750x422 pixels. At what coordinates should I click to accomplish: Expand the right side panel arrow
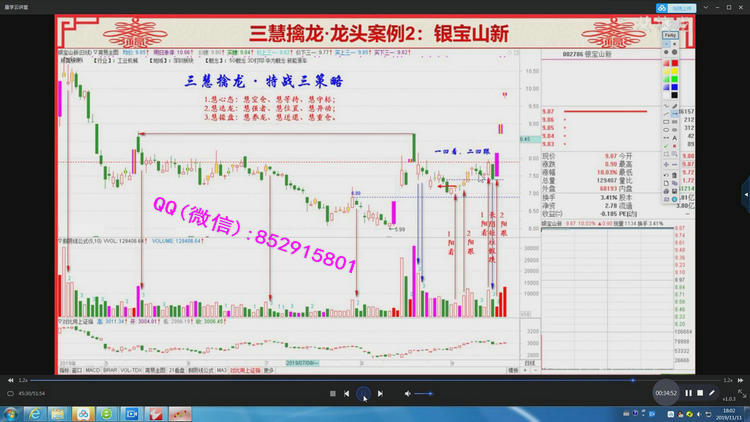coord(744,192)
